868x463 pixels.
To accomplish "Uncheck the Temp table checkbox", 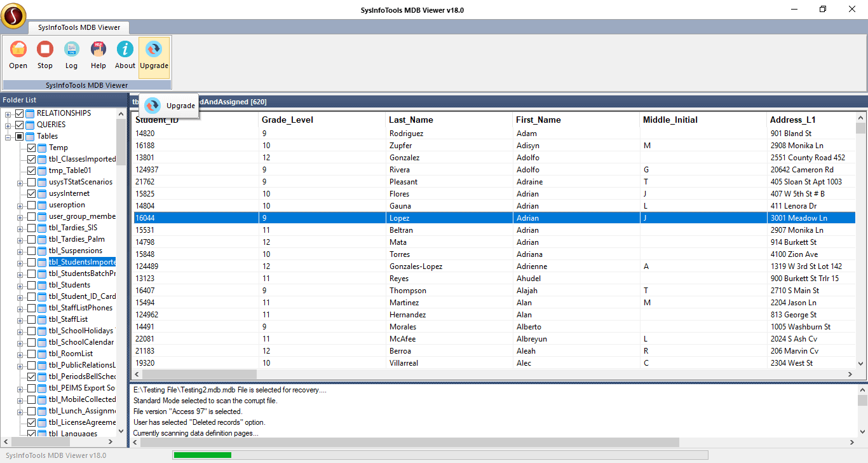I will point(31,148).
